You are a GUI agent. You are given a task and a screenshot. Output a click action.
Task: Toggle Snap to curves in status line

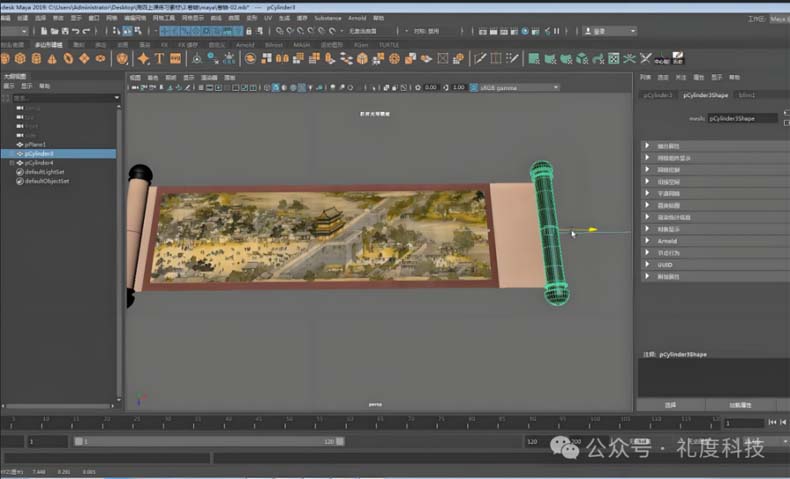[290, 31]
